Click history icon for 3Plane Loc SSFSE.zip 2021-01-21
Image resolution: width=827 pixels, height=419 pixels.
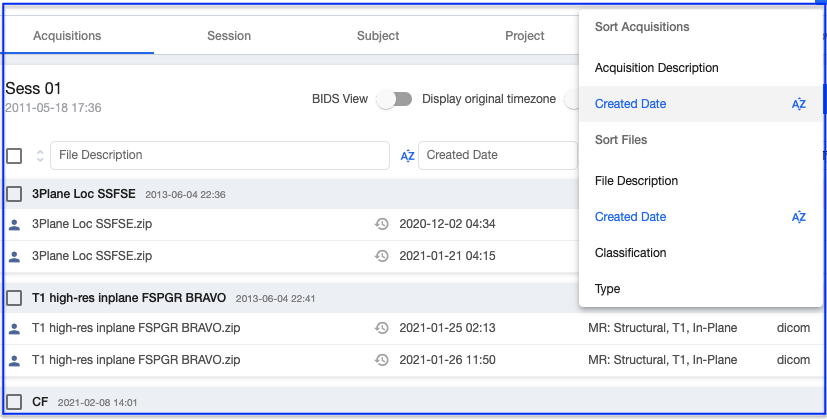(381, 256)
